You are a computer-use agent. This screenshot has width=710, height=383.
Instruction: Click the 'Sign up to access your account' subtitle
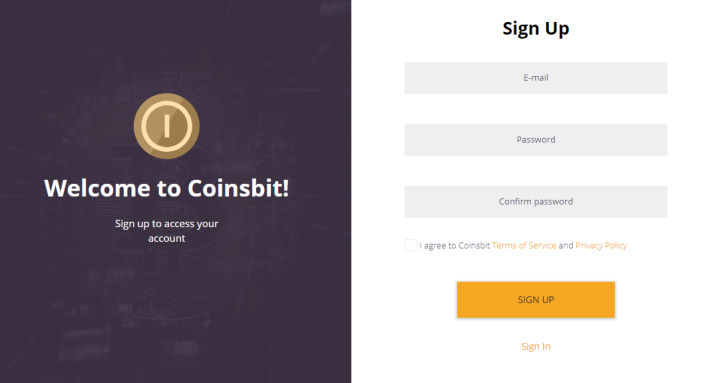167,231
